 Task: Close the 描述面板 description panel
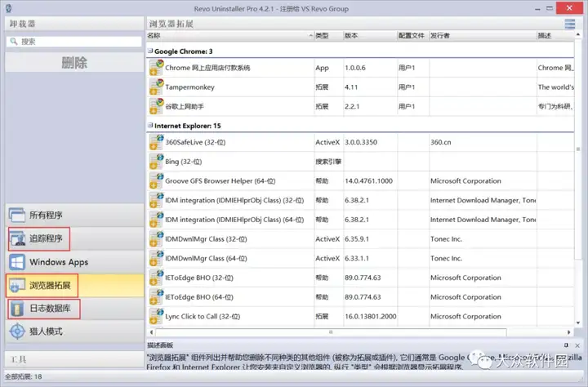point(577,345)
